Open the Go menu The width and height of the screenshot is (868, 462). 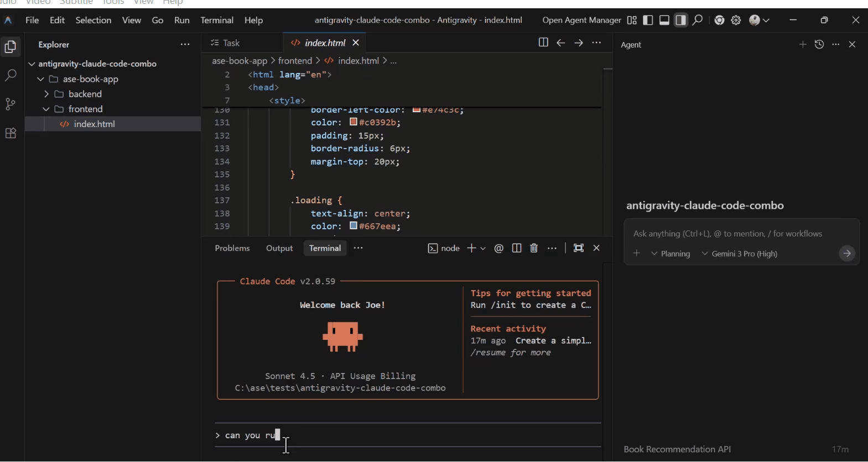[158, 20]
